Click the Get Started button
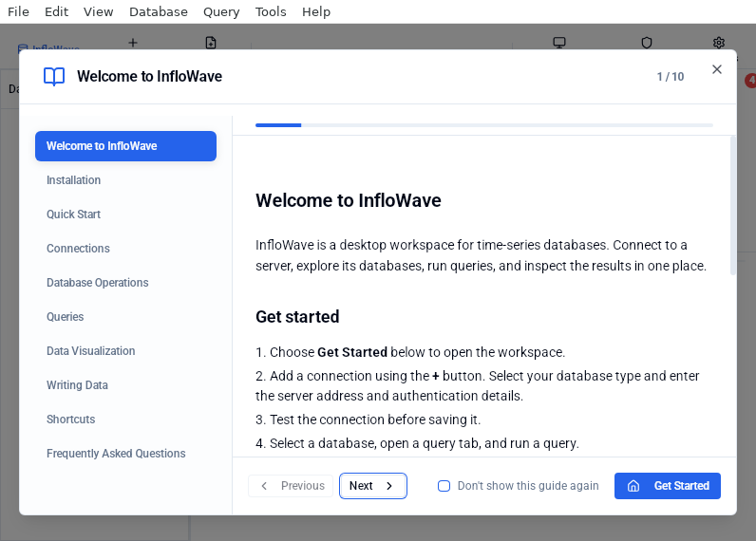Image resolution: width=756 pixels, height=541 pixels. point(668,486)
